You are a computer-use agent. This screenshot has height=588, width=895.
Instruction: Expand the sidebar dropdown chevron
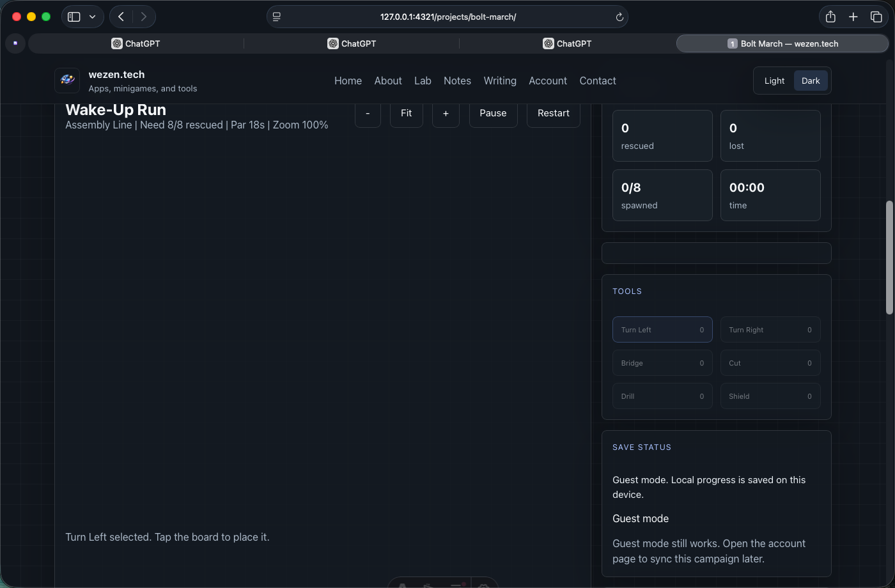[x=93, y=17]
